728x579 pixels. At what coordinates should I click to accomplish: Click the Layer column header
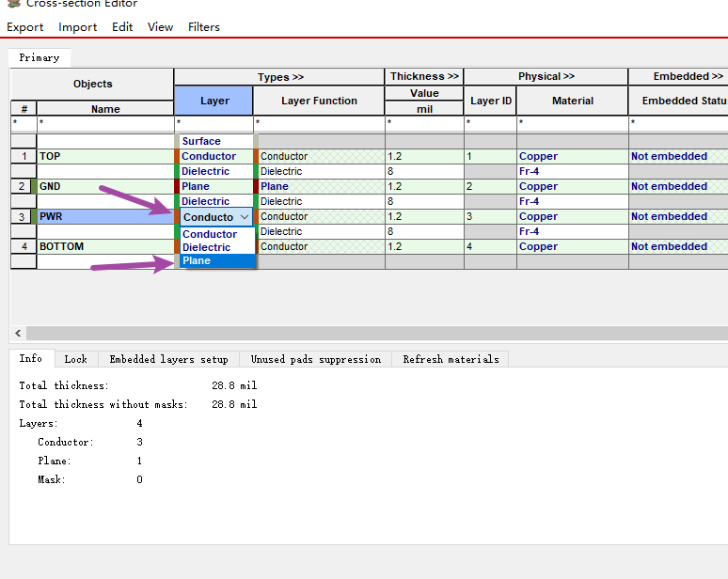pos(214,101)
